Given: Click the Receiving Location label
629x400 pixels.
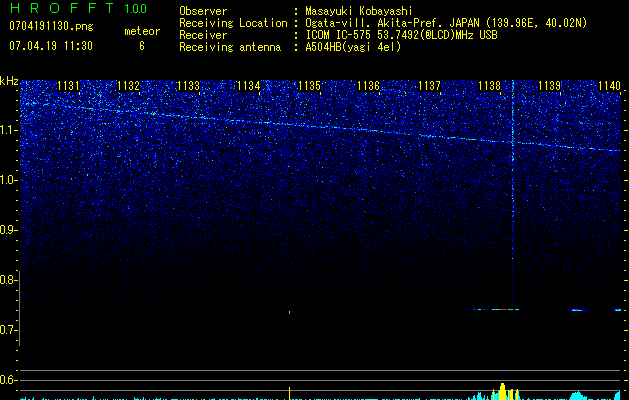Looking at the screenshot, I should tap(233, 23).
